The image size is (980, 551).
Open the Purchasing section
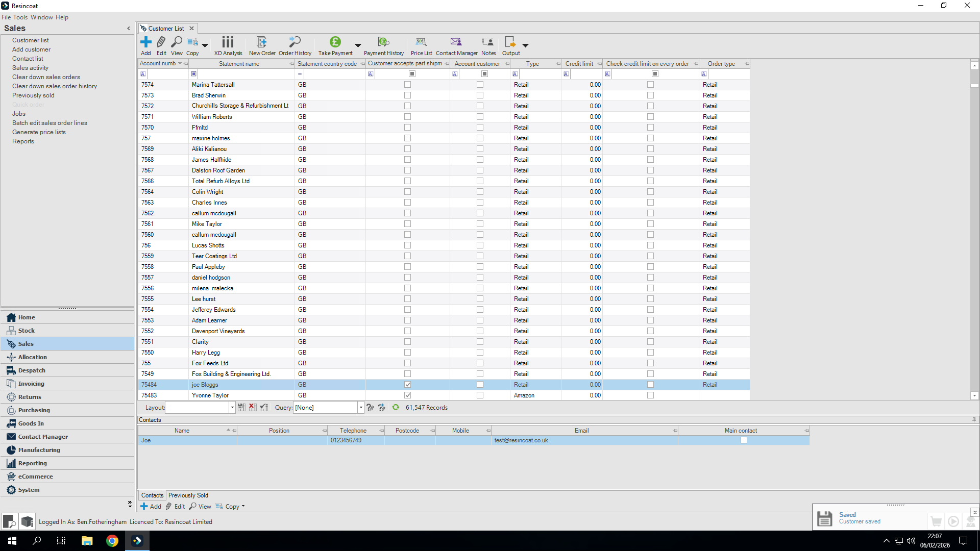click(34, 410)
